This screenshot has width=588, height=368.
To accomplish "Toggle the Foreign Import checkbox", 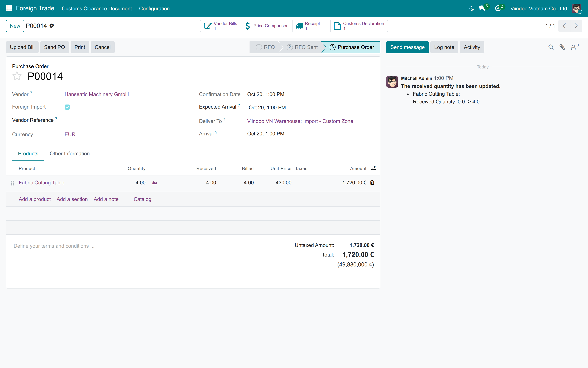I will (67, 107).
